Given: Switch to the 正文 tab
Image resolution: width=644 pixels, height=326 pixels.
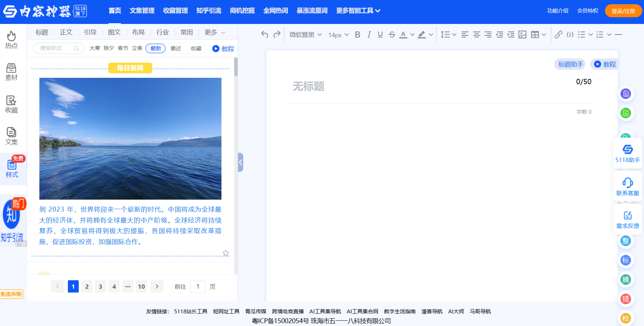Looking at the screenshot, I should coord(66,32).
